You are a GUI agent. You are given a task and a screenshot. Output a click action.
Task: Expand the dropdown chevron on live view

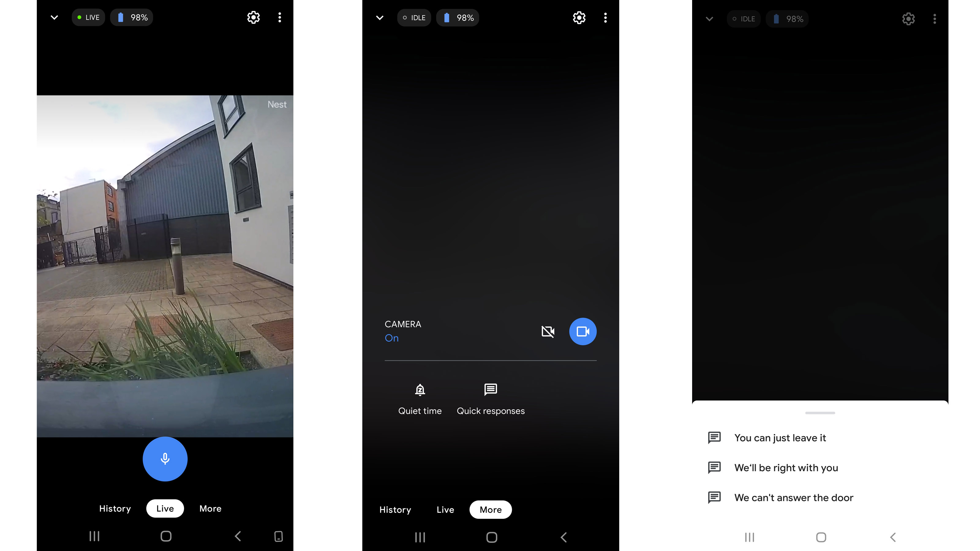point(54,17)
